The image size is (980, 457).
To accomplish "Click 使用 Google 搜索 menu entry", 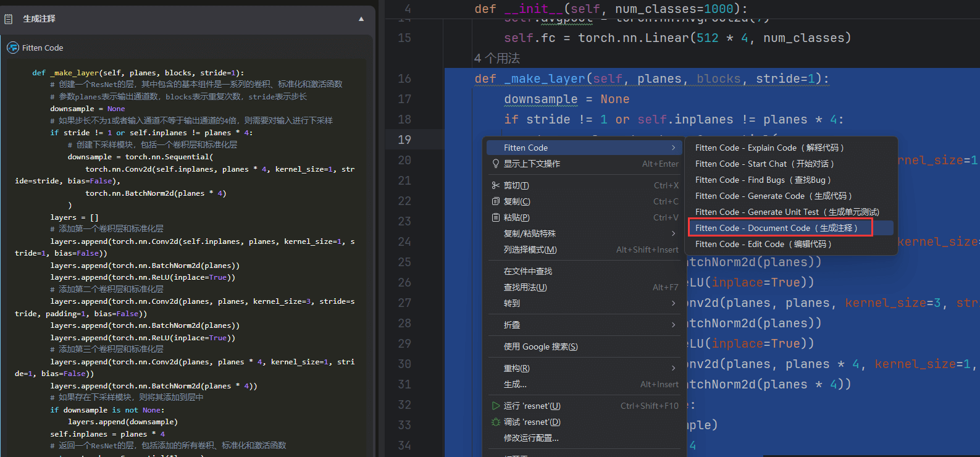I will coord(540,346).
